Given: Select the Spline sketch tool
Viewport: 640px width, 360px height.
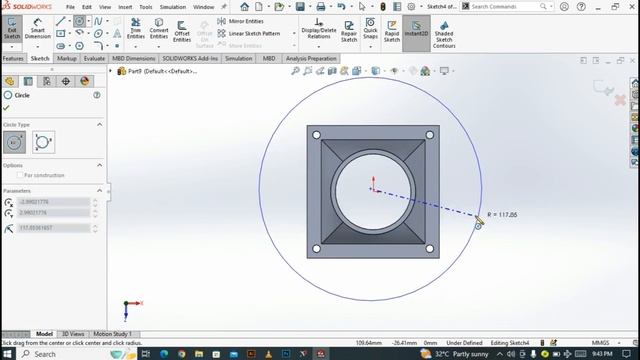Looking at the screenshot, I should click(98, 21).
